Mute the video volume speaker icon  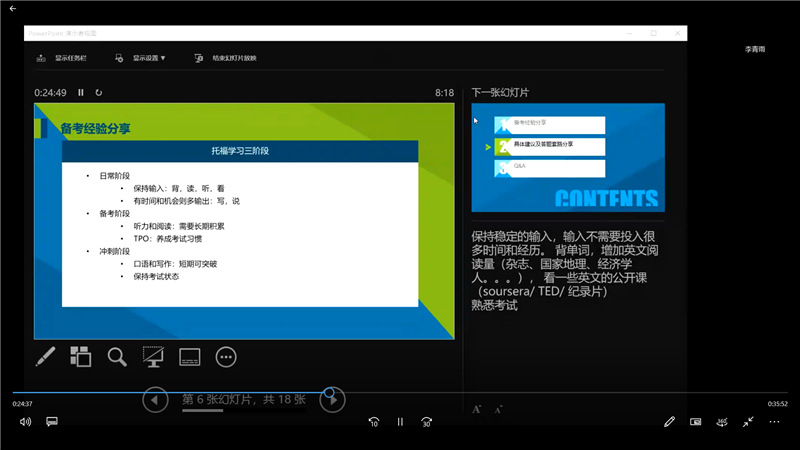25,421
